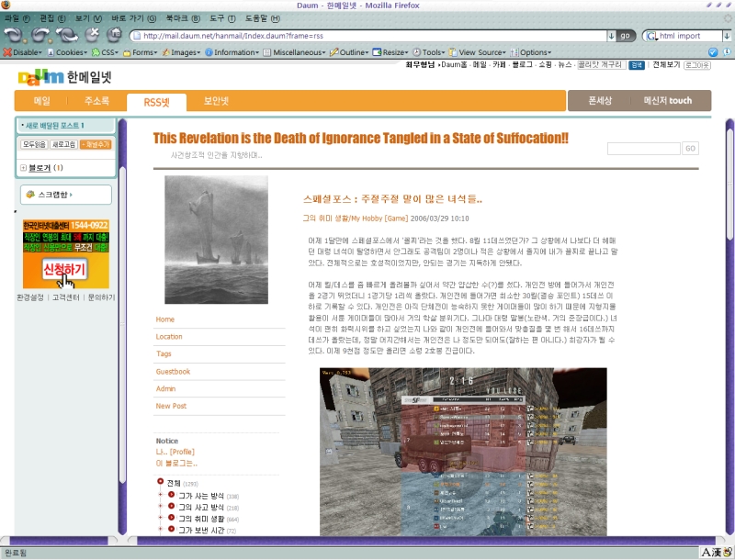735x560 pixels.
Task: Click the red bullet beside 그의 취미 생활
Action: 171,518
